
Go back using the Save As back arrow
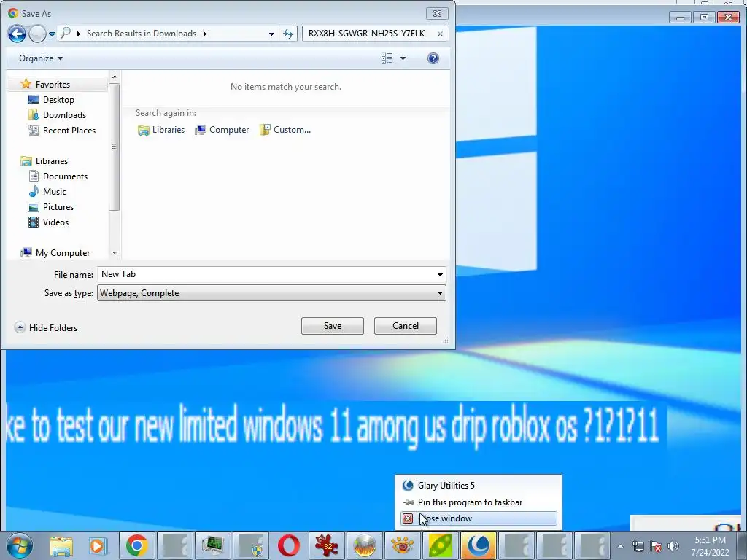[17, 34]
